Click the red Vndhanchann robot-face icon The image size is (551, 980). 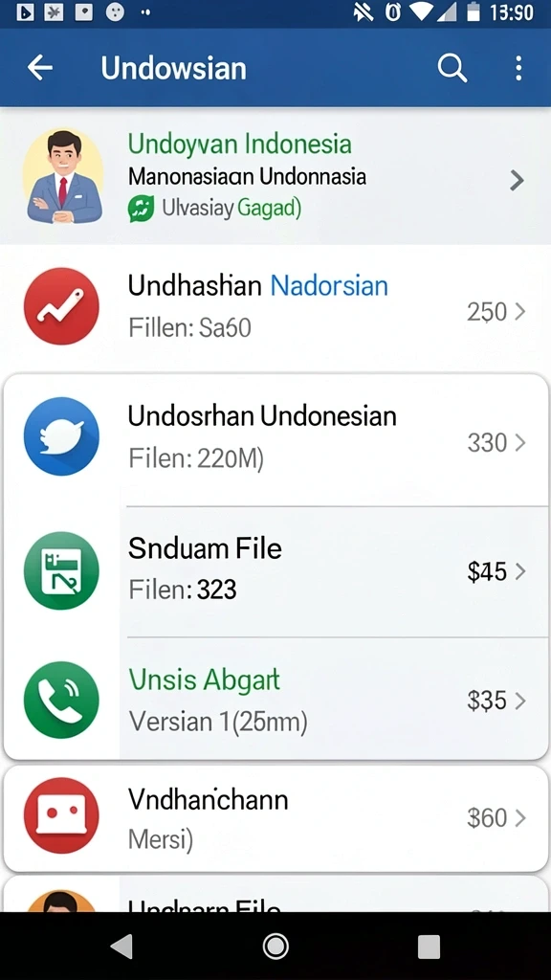(x=61, y=815)
